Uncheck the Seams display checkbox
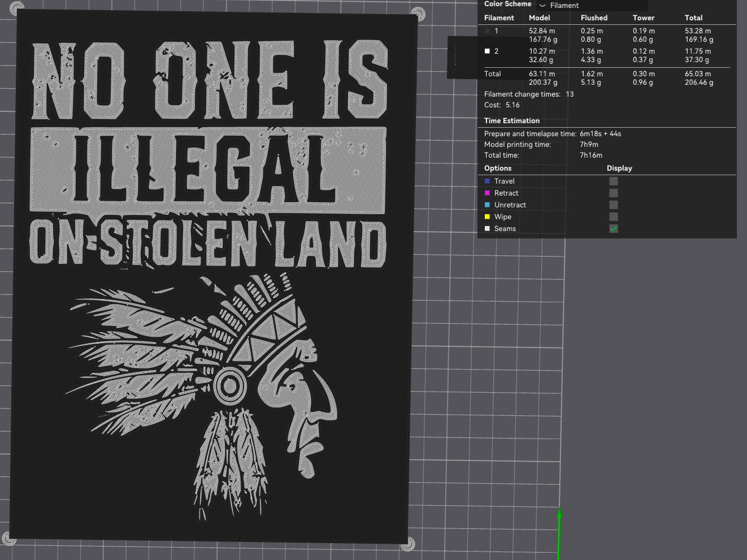The image size is (747, 560). tap(614, 229)
